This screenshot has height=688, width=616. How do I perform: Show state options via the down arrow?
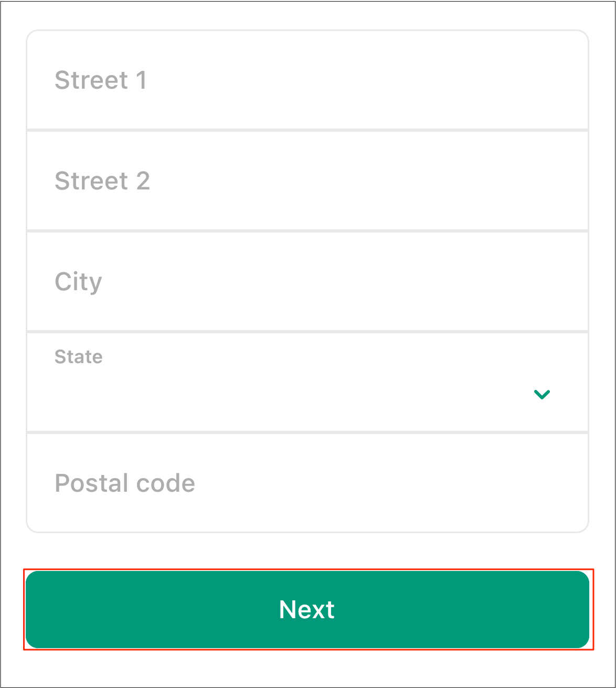[x=541, y=395]
